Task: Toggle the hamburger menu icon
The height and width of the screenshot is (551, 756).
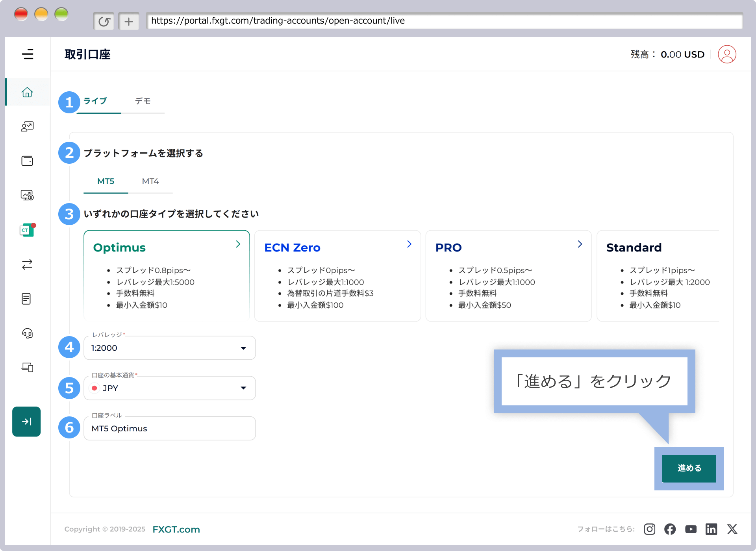Action: click(28, 54)
